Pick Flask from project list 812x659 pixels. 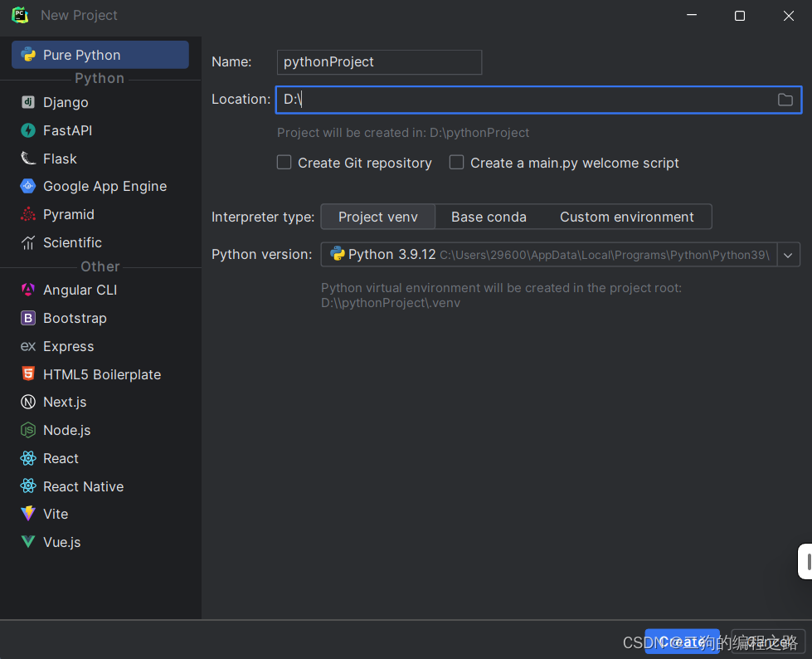pyautogui.click(x=100, y=158)
